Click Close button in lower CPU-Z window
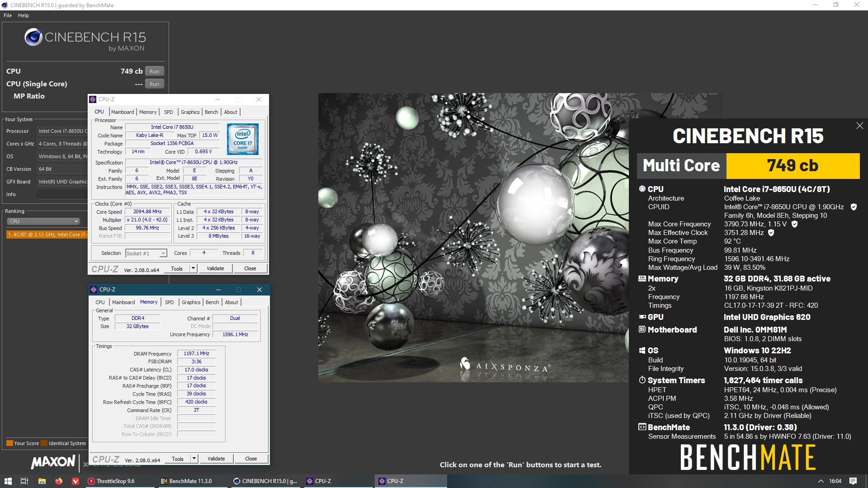The image size is (868, 488). pos(251,459)
